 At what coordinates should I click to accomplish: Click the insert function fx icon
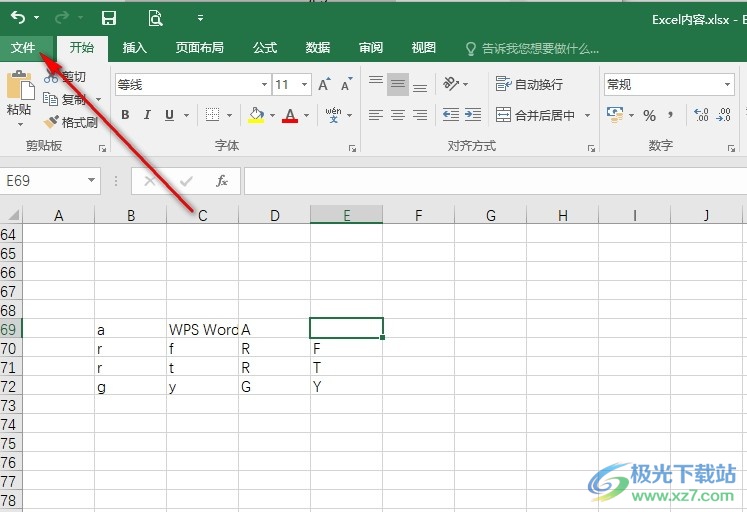point(222,181)
